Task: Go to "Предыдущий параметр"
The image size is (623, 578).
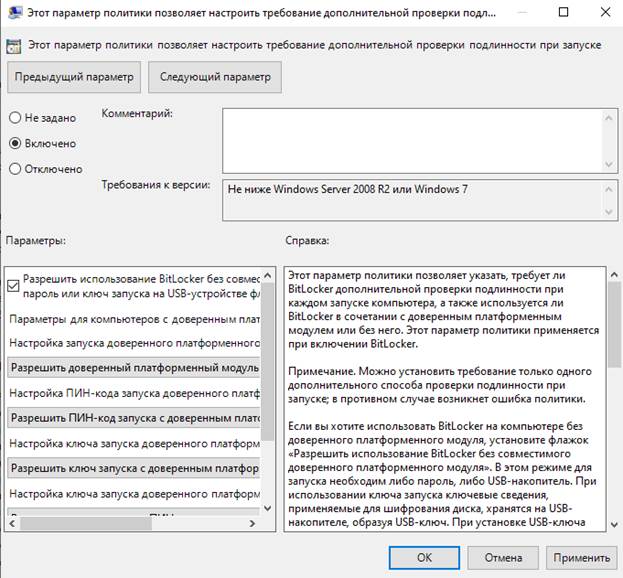Action: 73,76
